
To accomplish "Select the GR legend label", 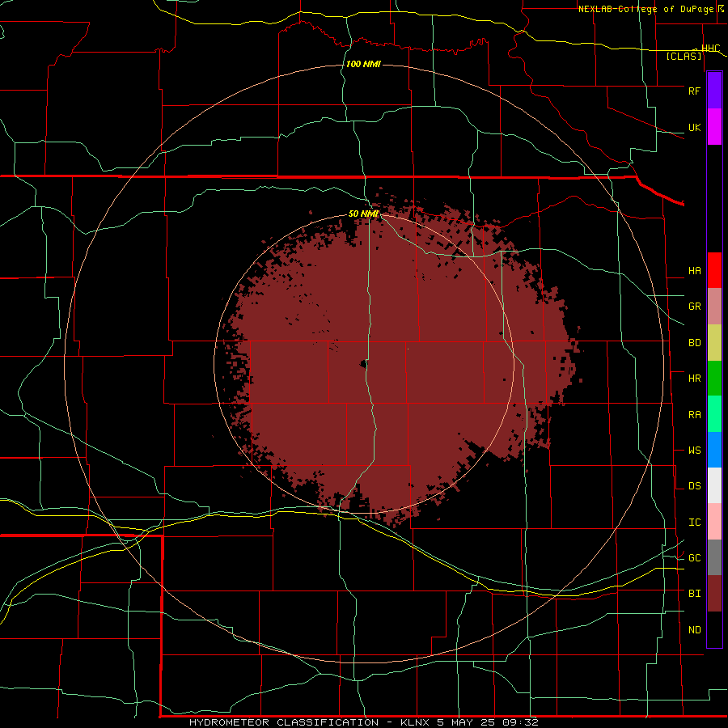I will coord(694,307).
